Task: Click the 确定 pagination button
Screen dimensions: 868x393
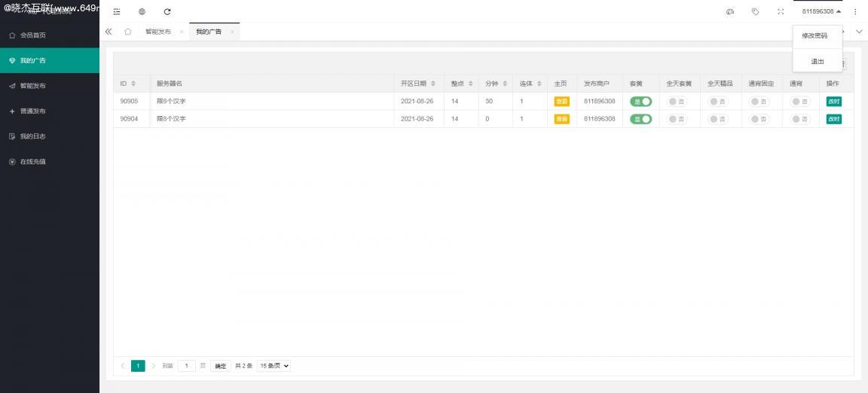Action: coord(220,366)
